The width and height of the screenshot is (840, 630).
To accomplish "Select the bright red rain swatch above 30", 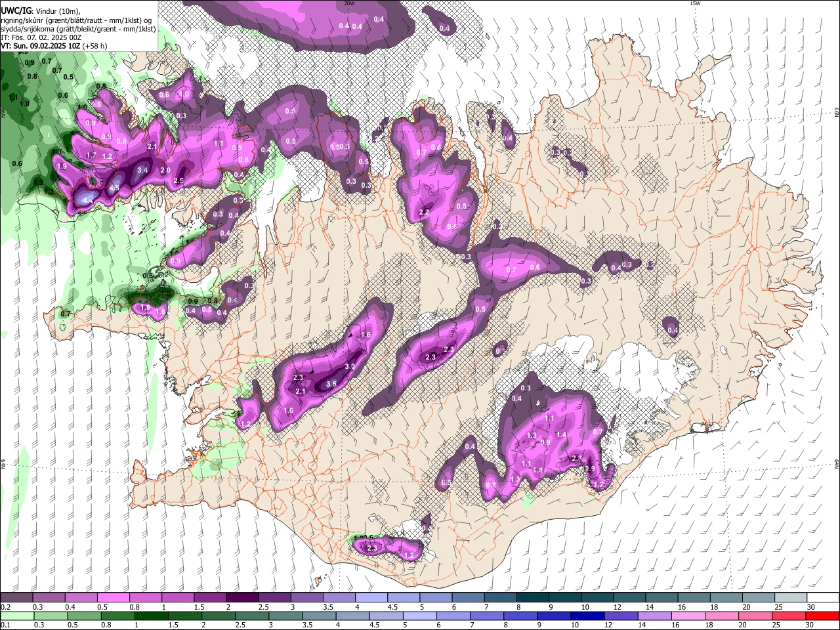I will click(x=822, y=616).
